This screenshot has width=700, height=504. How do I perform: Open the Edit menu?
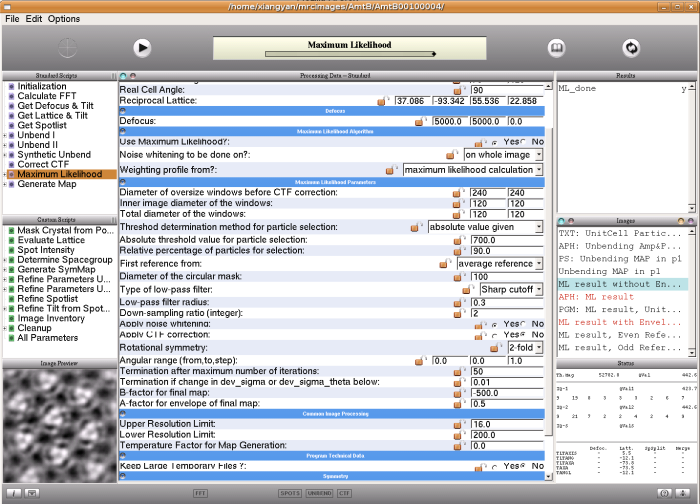click(34, 19)
